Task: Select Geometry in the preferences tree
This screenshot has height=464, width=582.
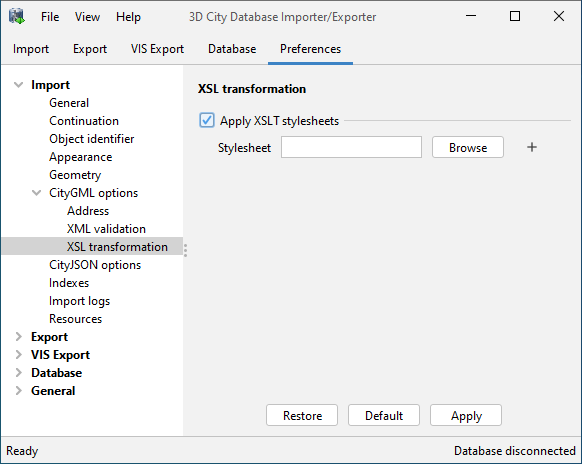Action: [x=75, y=175]
